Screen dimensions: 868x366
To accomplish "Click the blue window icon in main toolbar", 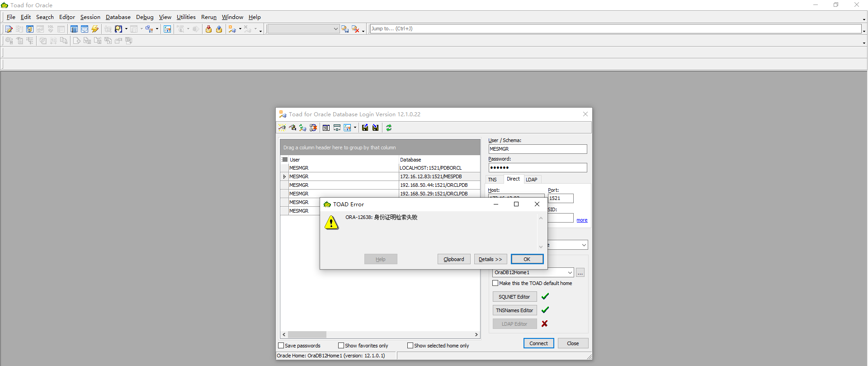I will pyautogui.click(x=74, y=29).
